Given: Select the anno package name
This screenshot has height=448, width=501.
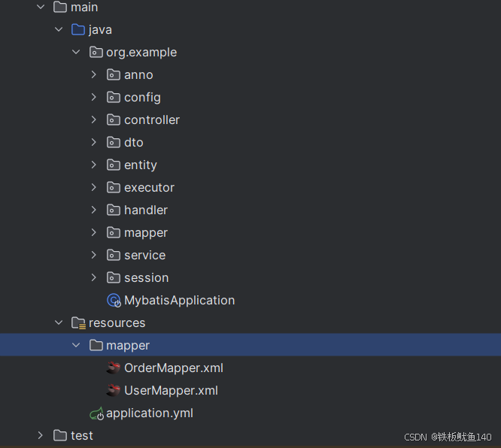Looking at the screenshot, I should coord(138,75).
